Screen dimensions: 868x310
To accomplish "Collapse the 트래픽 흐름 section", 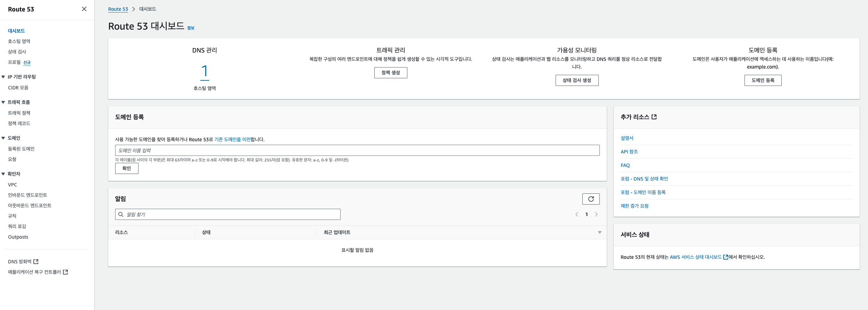I will pos(3,102).
